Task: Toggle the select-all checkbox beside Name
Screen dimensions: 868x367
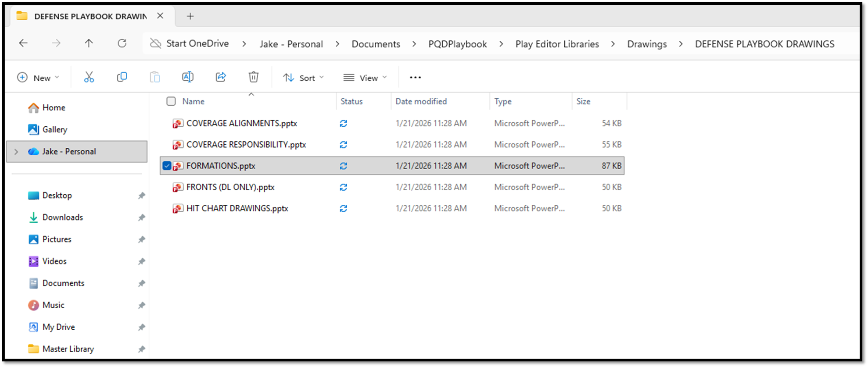Action: [171, 101]
